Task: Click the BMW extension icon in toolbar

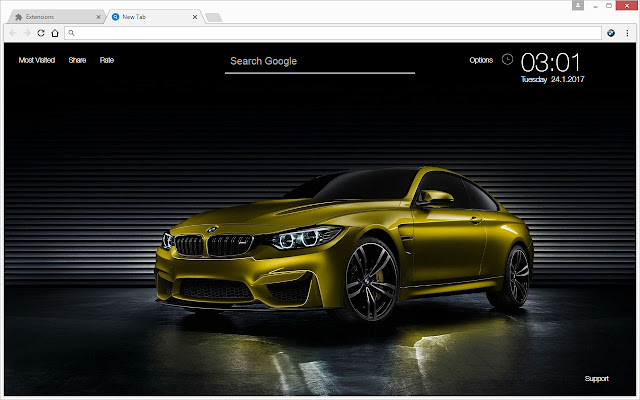Action: (x=611, y=33)
